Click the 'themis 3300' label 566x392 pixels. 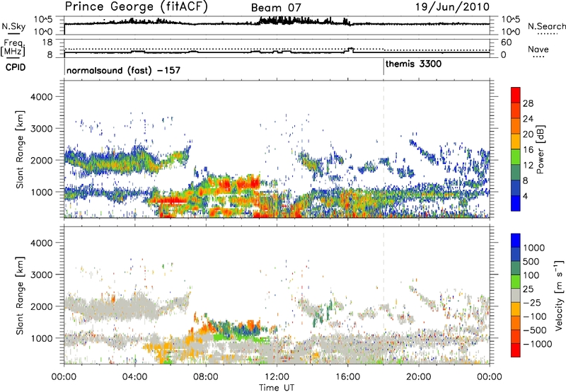(x=413, y=64)
